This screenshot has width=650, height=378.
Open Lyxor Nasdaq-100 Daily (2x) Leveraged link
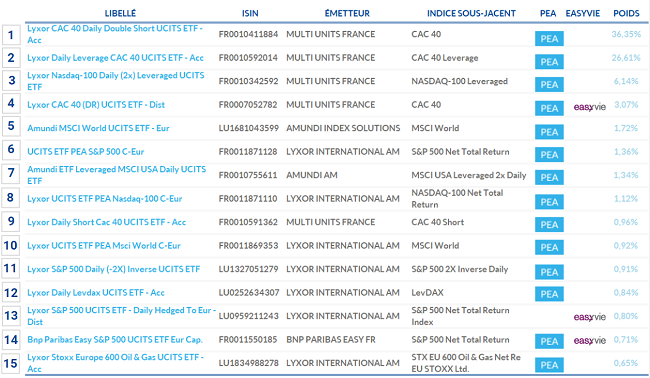[x=116, y=81]
